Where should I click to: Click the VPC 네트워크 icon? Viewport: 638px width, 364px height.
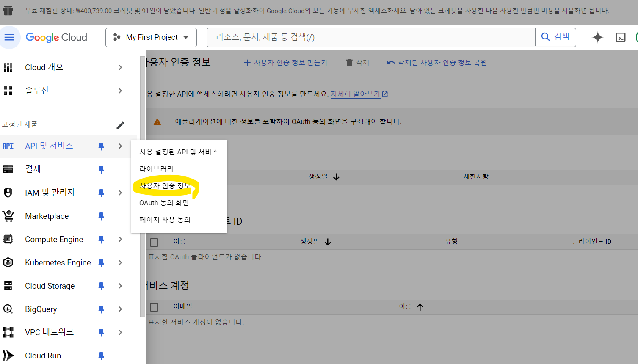tap(8, 332)
